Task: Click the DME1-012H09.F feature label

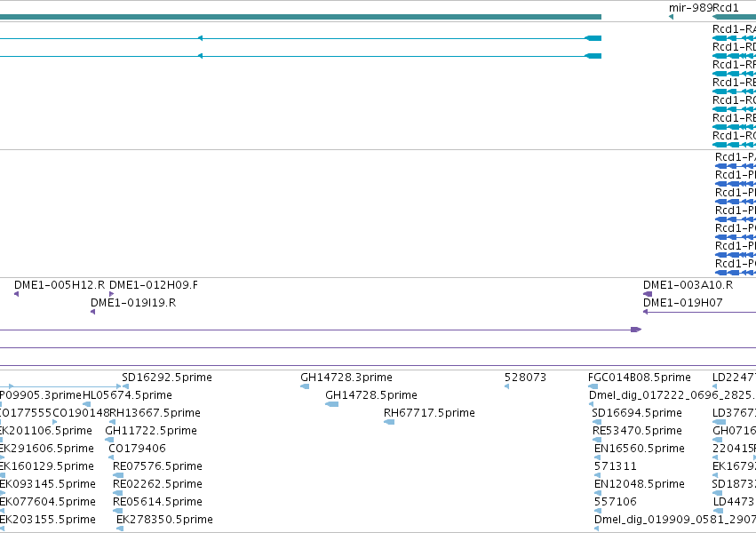Action: [x=154, y=285]
